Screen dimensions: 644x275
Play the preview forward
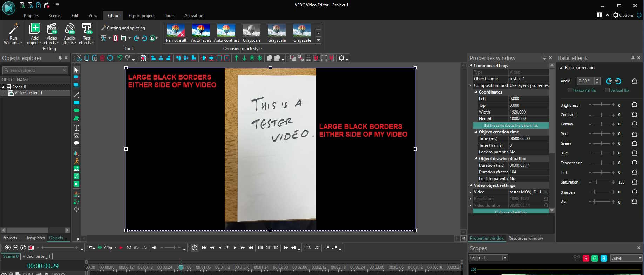(235, 248)
